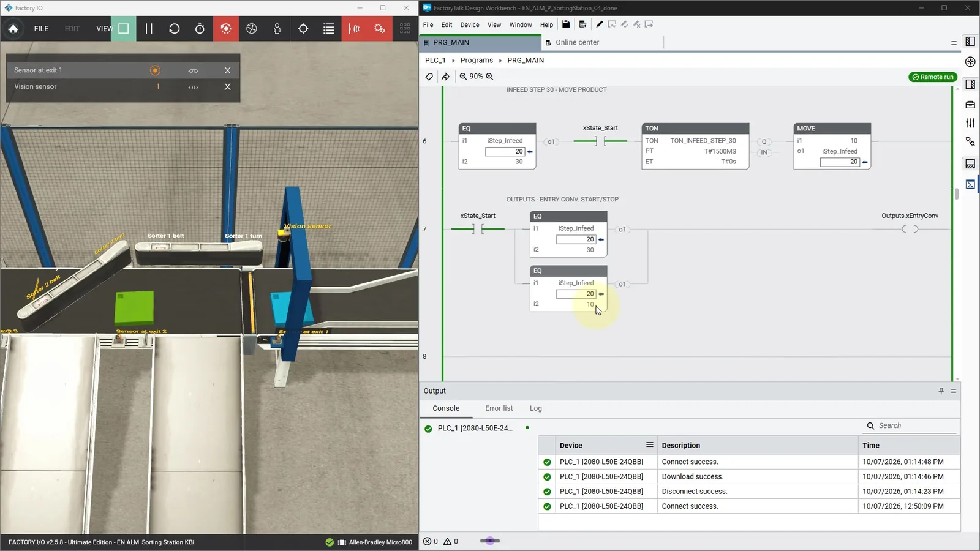Image resolution: width=980 pixels, height=551 pixels.
Task: Open the Factory IO VIEW menu
Action: (x=104, y=29)
